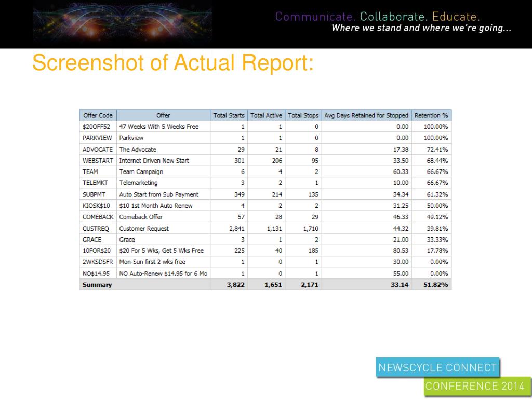This screenshot has width=532, height=399.
Task: Click Total Active value 214
Action: (x=277, y=194)
